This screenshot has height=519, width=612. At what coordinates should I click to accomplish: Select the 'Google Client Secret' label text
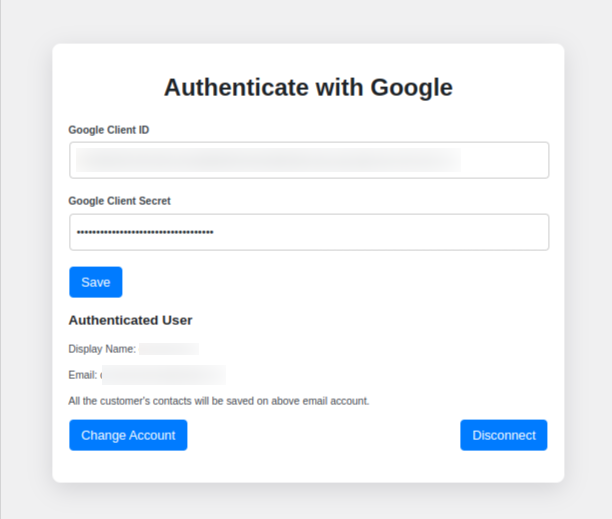(119, 201)
